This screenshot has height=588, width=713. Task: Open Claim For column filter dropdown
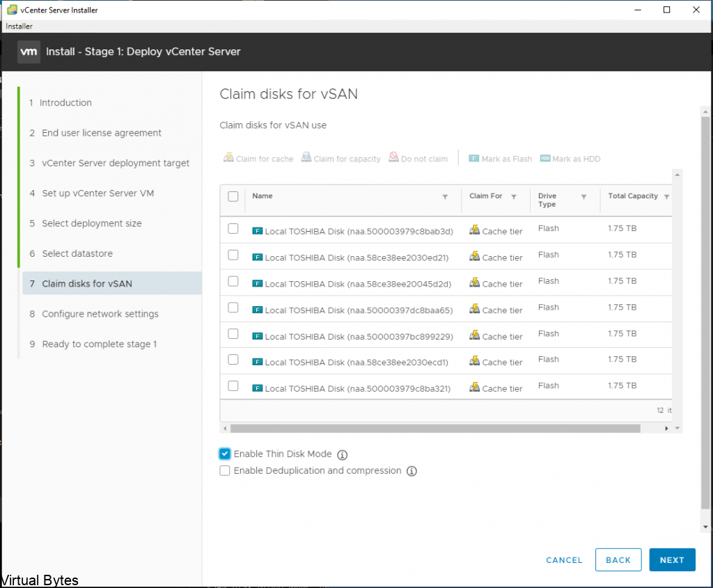[x=514, y=197]
